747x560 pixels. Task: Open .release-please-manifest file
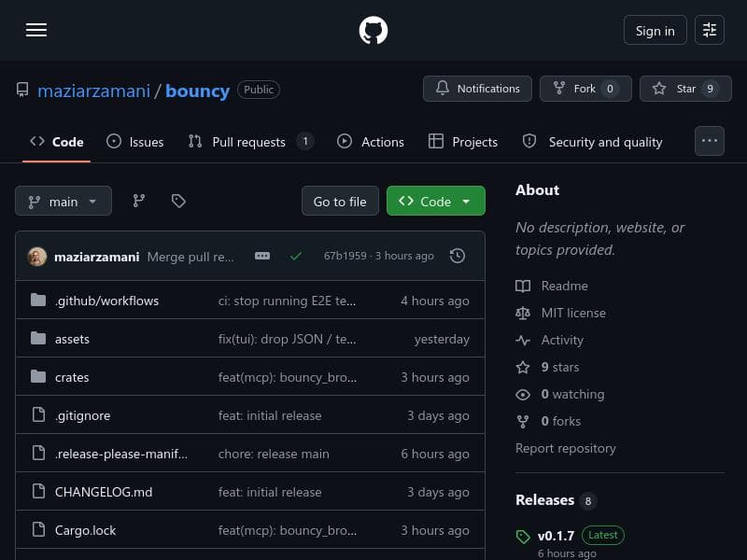click(x=121, y=454)
